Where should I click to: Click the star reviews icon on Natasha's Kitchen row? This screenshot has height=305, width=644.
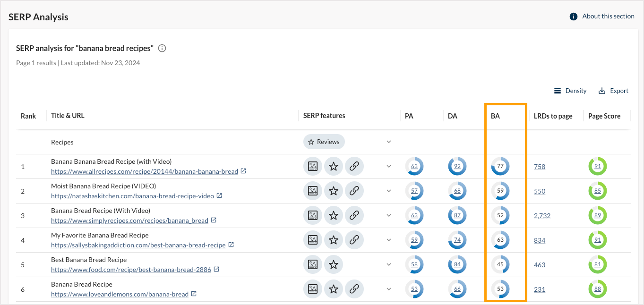(x=333, y=191)
